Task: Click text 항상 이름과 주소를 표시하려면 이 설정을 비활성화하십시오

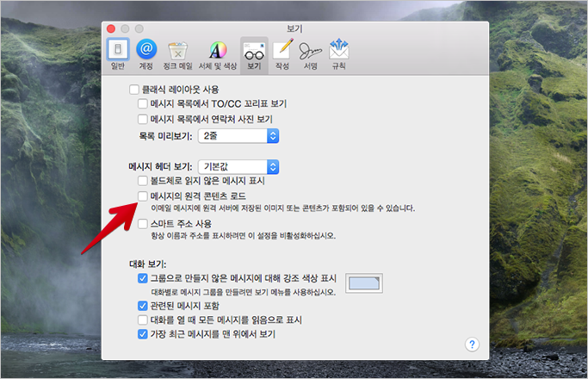Action: coord(244,236)
